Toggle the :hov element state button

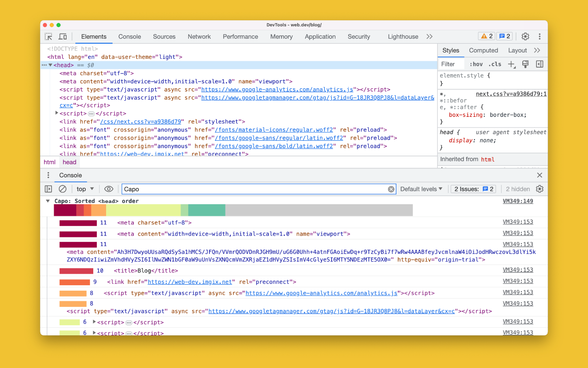tap(476, 64)
